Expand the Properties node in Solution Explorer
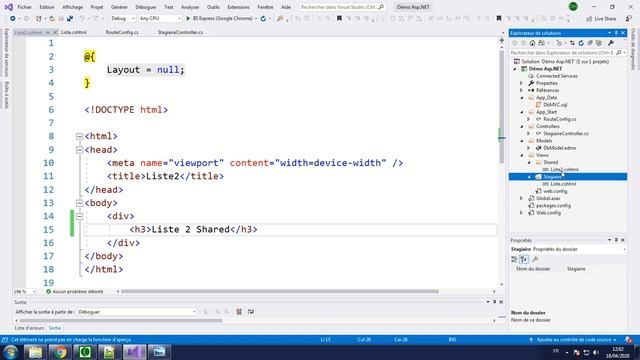This screenshot has height=360, width=640. (x=522, y=83)
